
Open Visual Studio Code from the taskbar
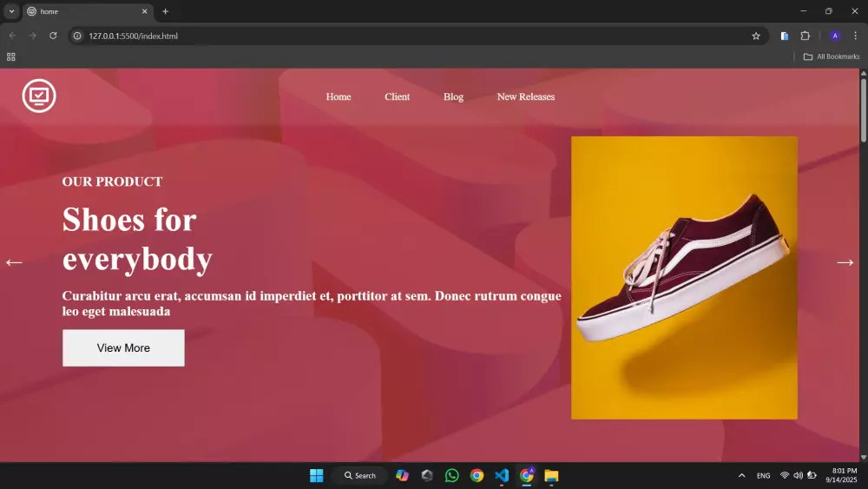pyautogui.click(x=502, y=476)
